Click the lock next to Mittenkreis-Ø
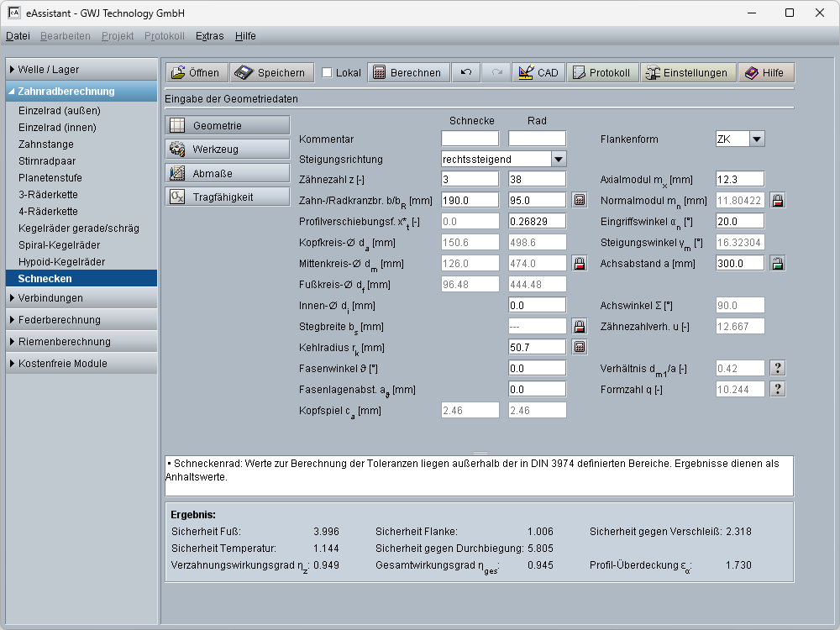 pyautogui.click(x=579, y=263)
